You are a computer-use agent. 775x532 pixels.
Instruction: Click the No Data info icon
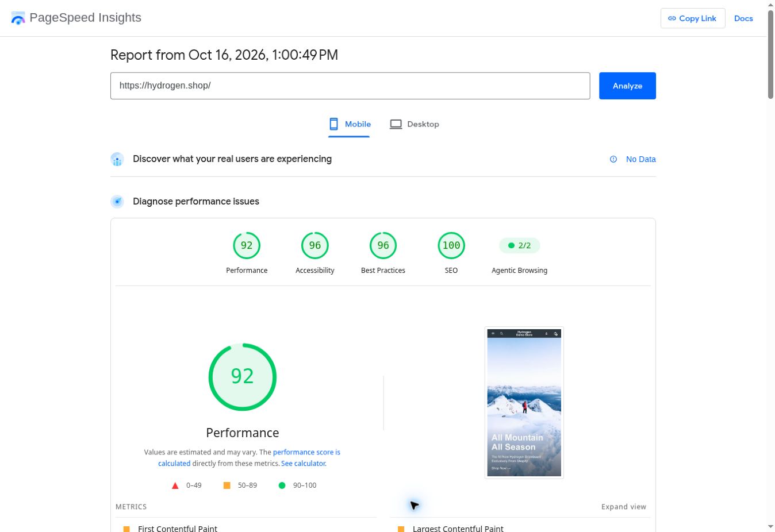(613, 159)
